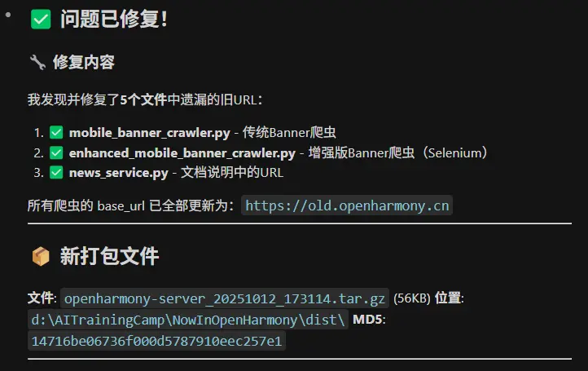
Task: Select the MD5 hash code value
Action: [x=156, y=341]
